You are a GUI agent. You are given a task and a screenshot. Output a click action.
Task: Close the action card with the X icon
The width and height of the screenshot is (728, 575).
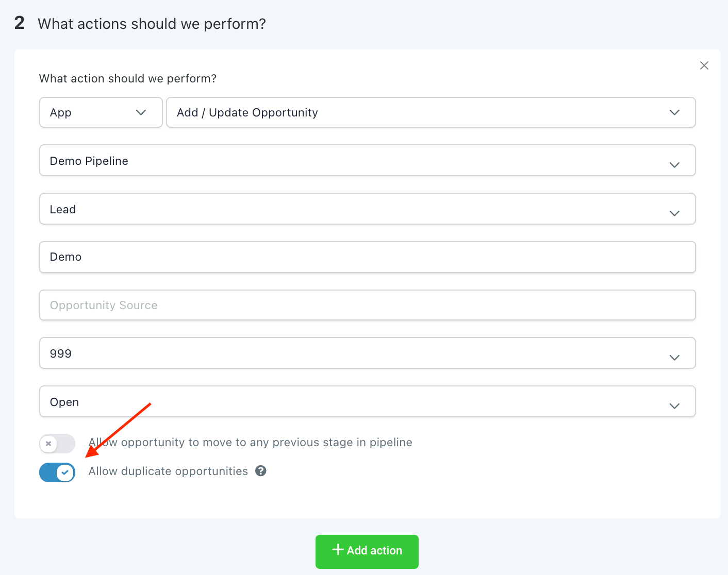click(704, 65)
